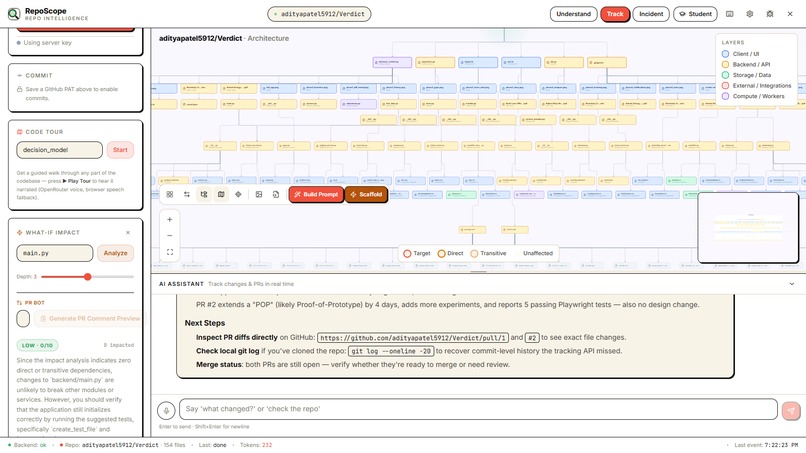
Task: Click the 'Next Steps' heading
Action: pos(205,323)
